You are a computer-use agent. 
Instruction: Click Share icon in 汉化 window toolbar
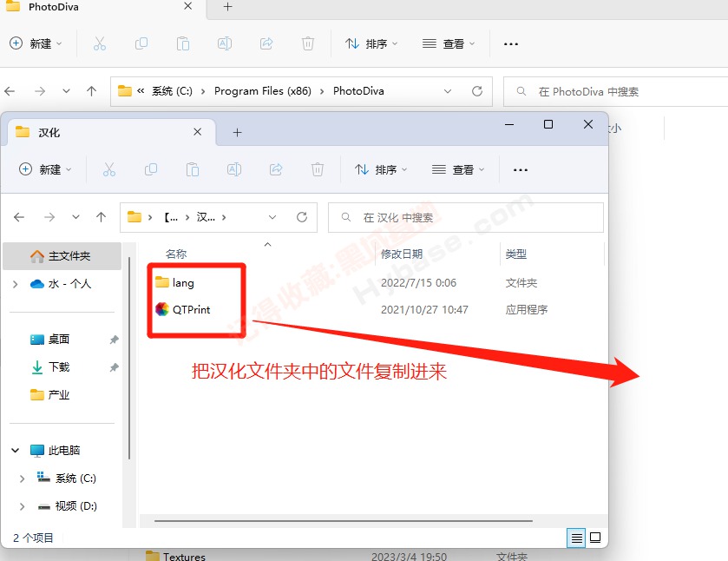pos(276,169)
